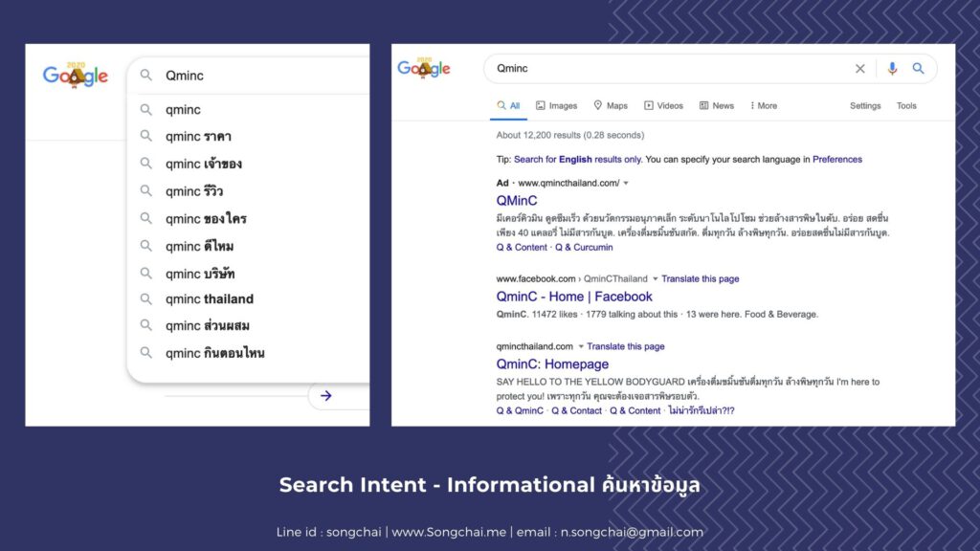Click search icon next to 'qminc รีวิว' suggestion
The width and height of the screenshot is (980, 551).
pos(145,190)
